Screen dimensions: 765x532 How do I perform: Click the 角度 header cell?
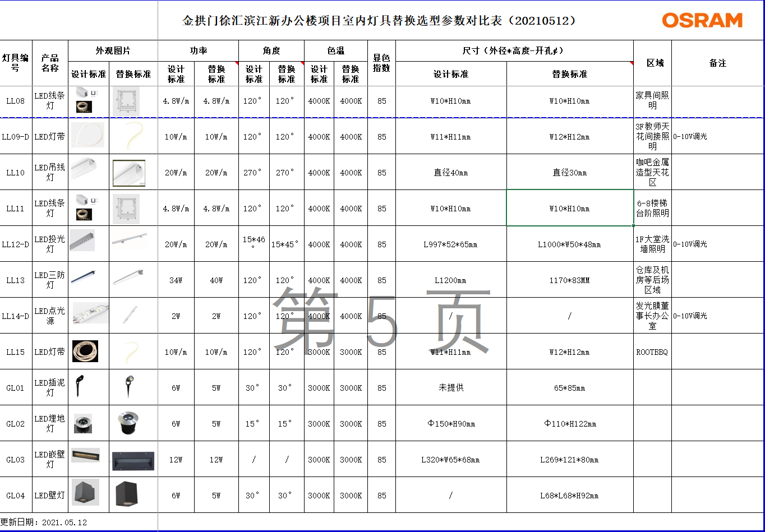(271, 50)
